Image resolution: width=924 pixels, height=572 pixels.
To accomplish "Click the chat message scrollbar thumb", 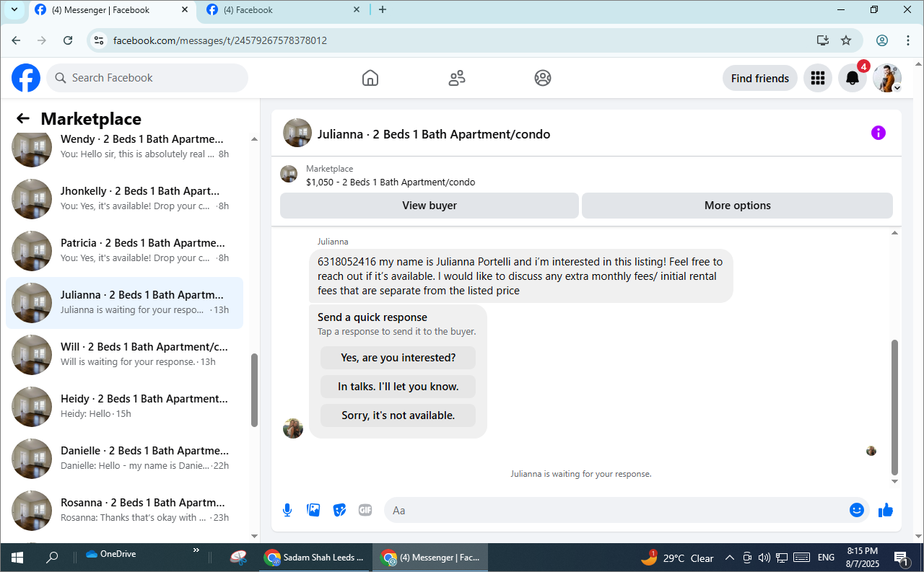I will tap(895, 407).
